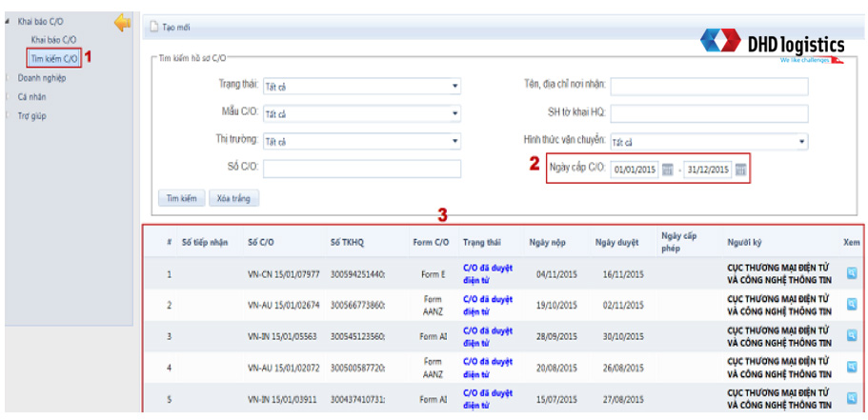This screenshot has height=420, width=868.
Task: View details of row 1 C/O
Action: tap(851, 274)
